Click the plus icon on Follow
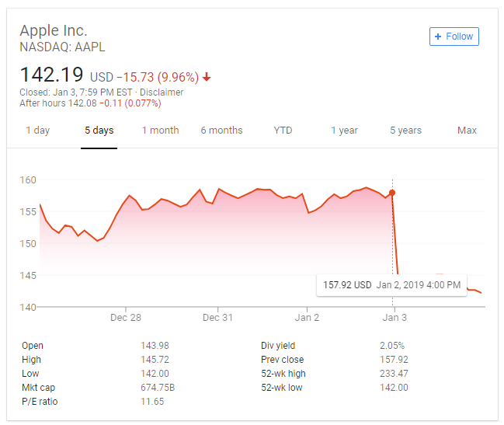 (x=439, y=37)
